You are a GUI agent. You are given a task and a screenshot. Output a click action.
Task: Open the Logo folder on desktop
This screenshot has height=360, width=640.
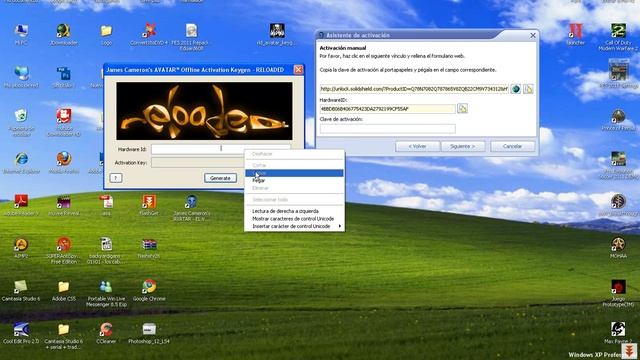[x=106, y=34]
